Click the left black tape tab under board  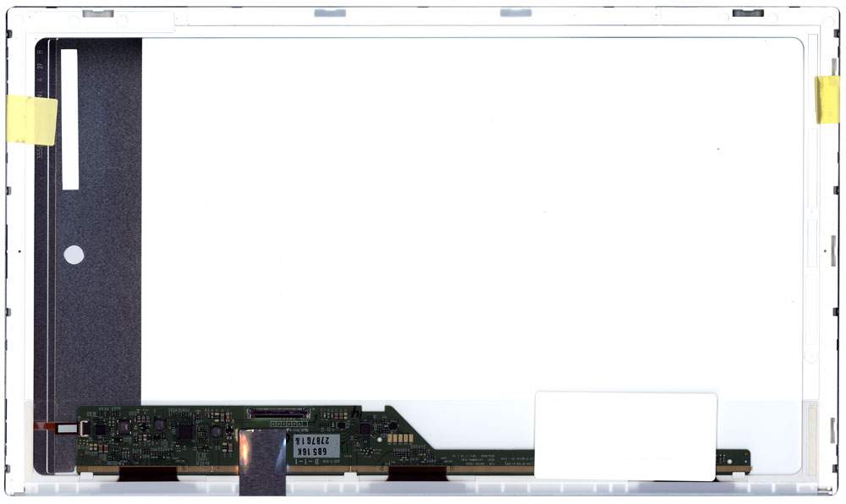tap(147, 474)
